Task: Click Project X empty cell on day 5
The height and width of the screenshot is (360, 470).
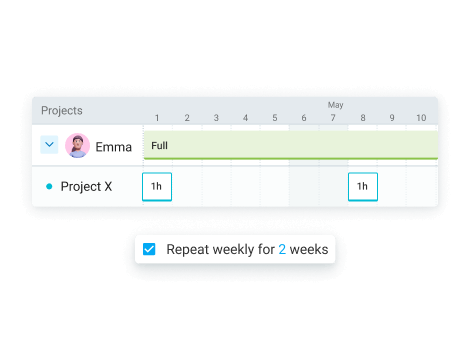Action: pos(275,187)
